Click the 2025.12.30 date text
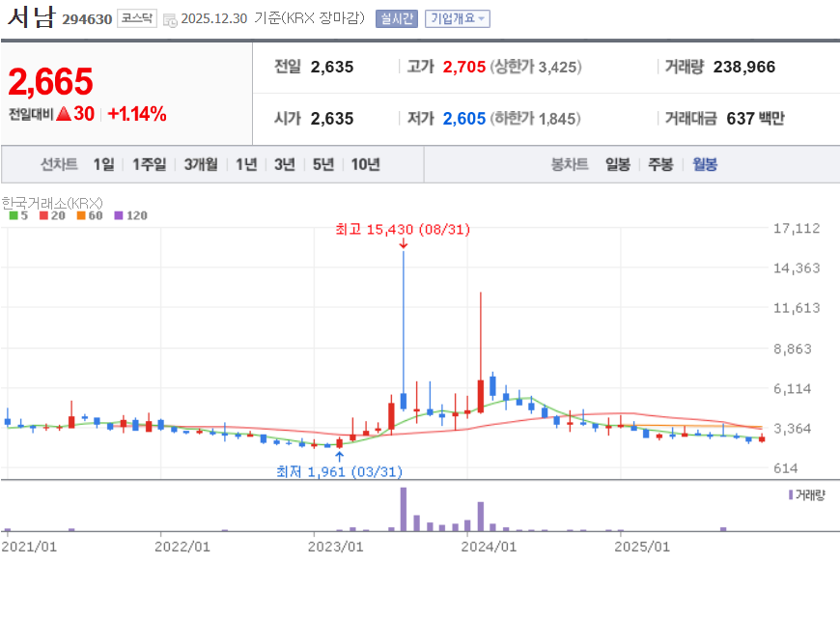840x619 pixels. click(214, 18)
